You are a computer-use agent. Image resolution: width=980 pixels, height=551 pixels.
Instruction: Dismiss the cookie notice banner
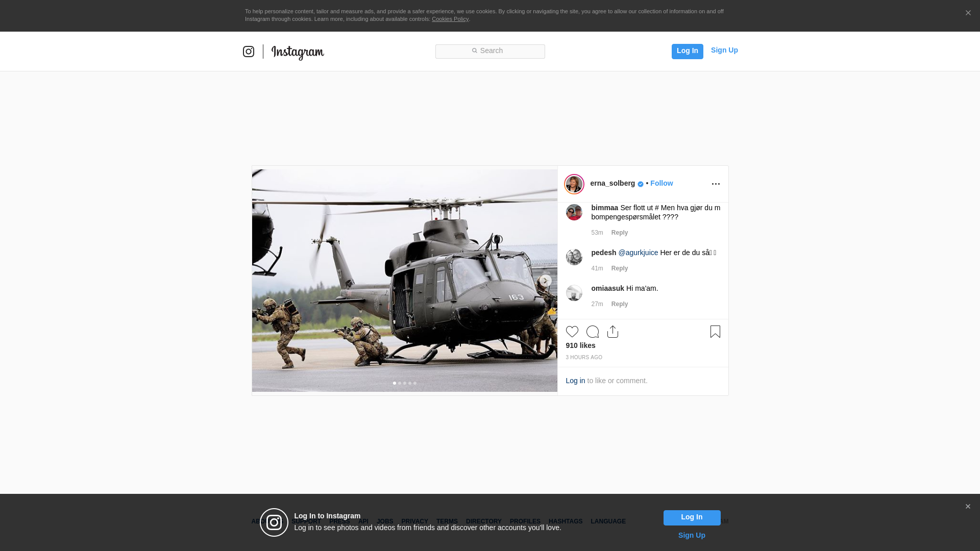(968, 13)
